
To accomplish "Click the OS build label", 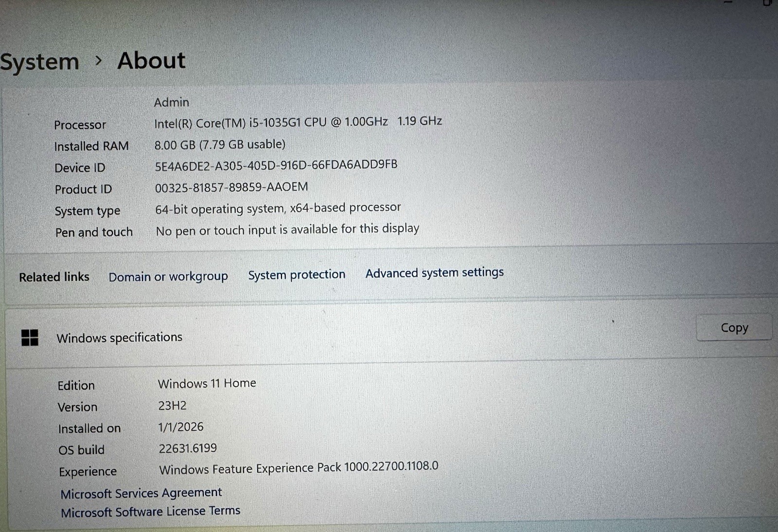I will click(81, 450).
